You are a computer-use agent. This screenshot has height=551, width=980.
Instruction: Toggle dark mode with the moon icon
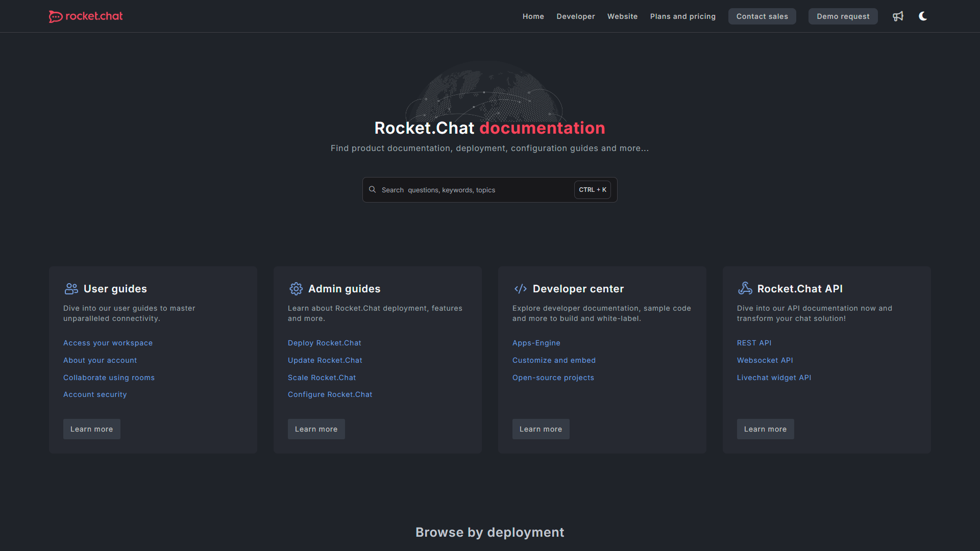tap(923, 16)
